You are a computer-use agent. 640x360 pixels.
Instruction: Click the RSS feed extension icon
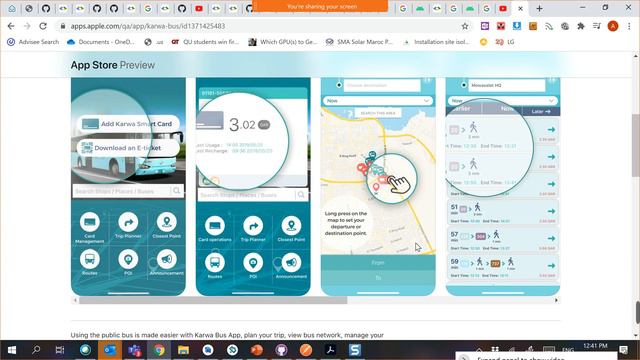coord(549,26)
